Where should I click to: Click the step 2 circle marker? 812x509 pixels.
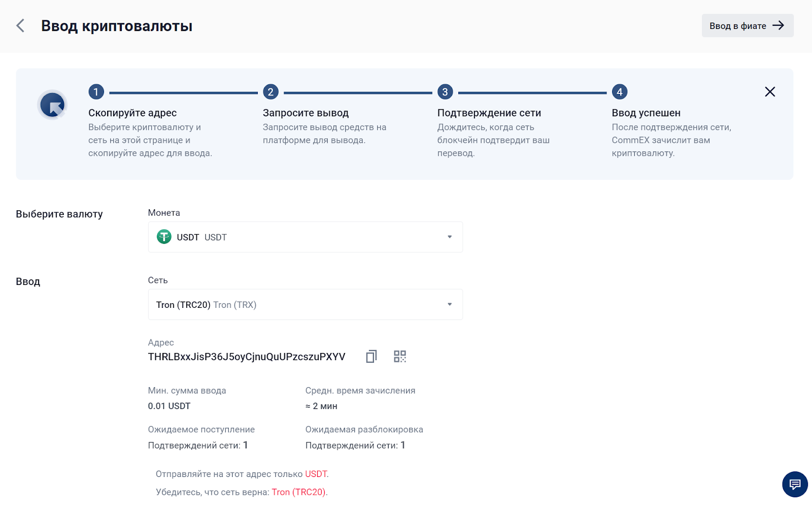pyautogui.click(x=270, y=92)
